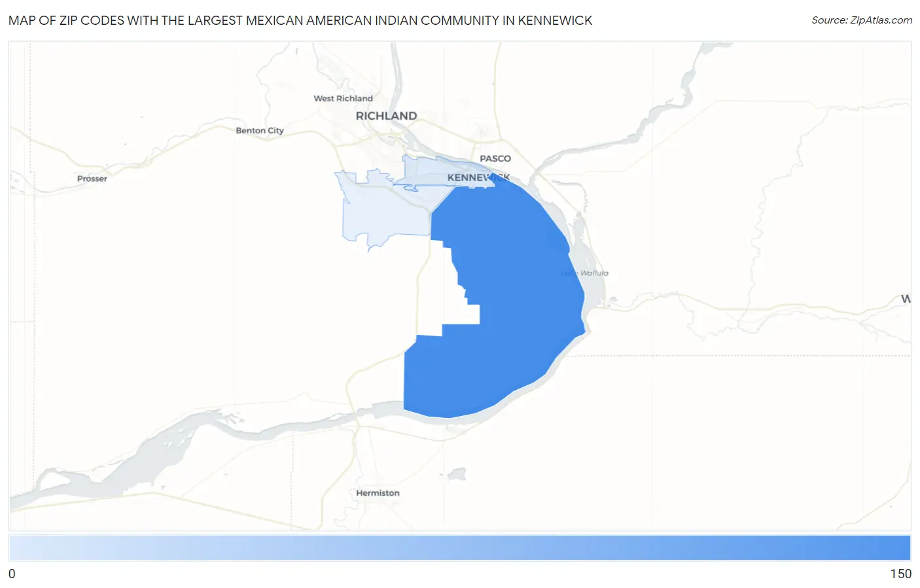
Task: Click the RICHLAND city label
Action: point(386,116)
